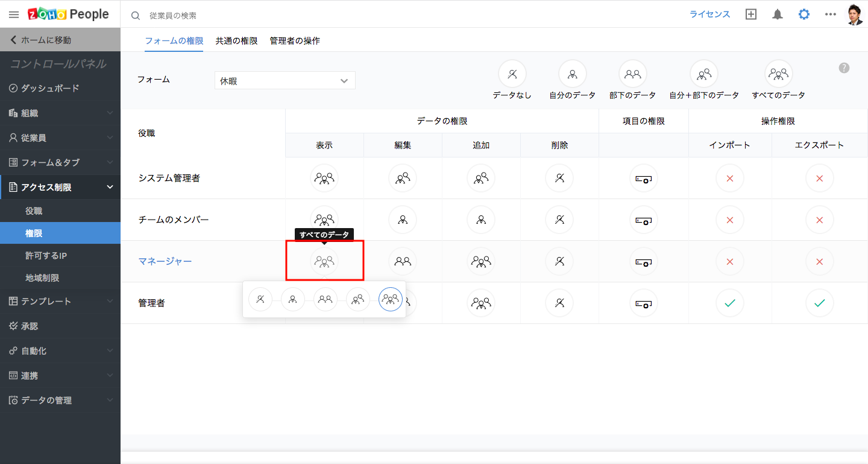The height and width of the screenshot is (464, 868).
Task: Change マネージャー 削除 data permission icon
Action: click(x=559, y=261)
